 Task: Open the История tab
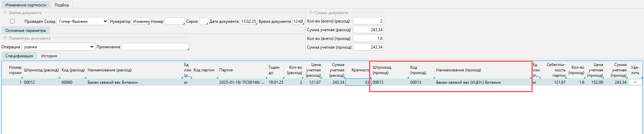(x=49, y=56)
